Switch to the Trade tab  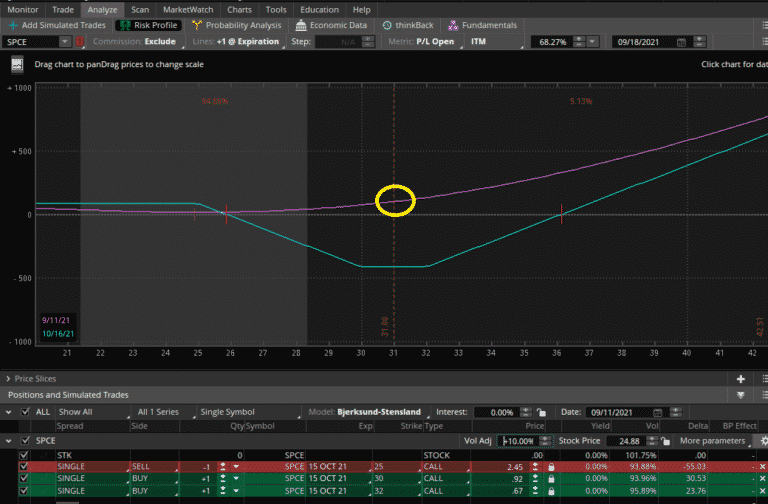coord(63,9)
